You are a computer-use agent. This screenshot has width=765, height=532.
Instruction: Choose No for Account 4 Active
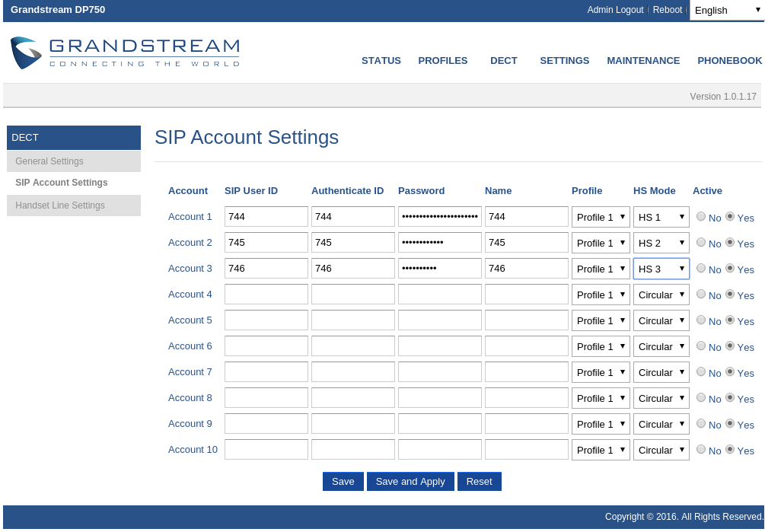coord(701,294)
